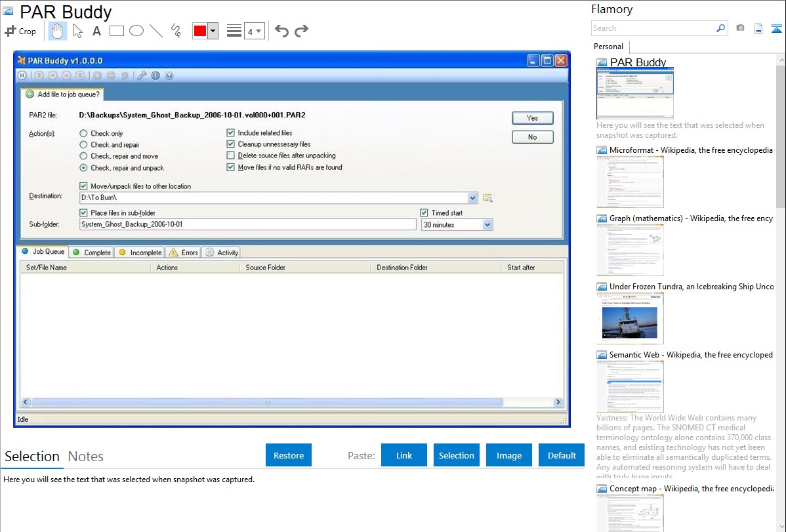This screenshot has height=532, width=786.
Task: Toggle Move files if no valid RARs found
Action: pos(230,167)
